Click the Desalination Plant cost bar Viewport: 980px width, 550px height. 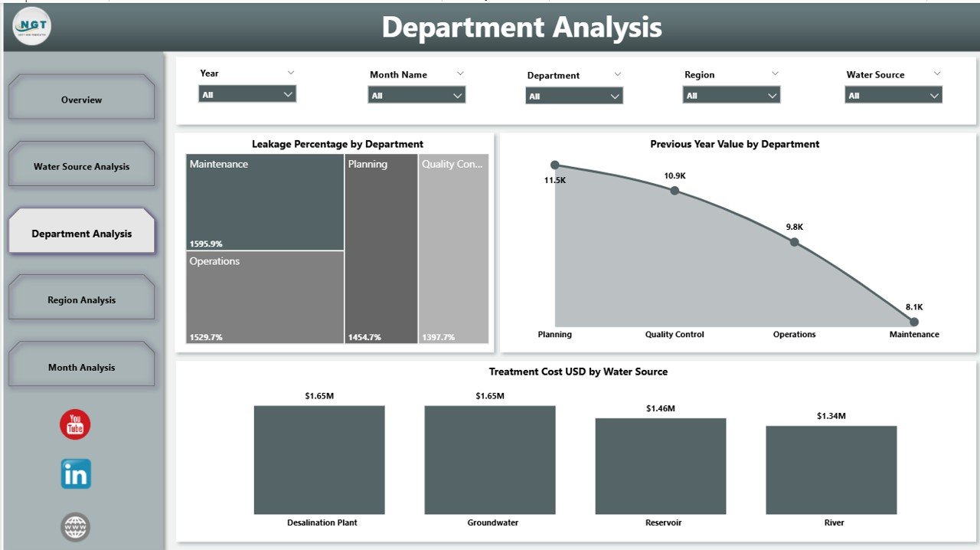tap(318, 458)
